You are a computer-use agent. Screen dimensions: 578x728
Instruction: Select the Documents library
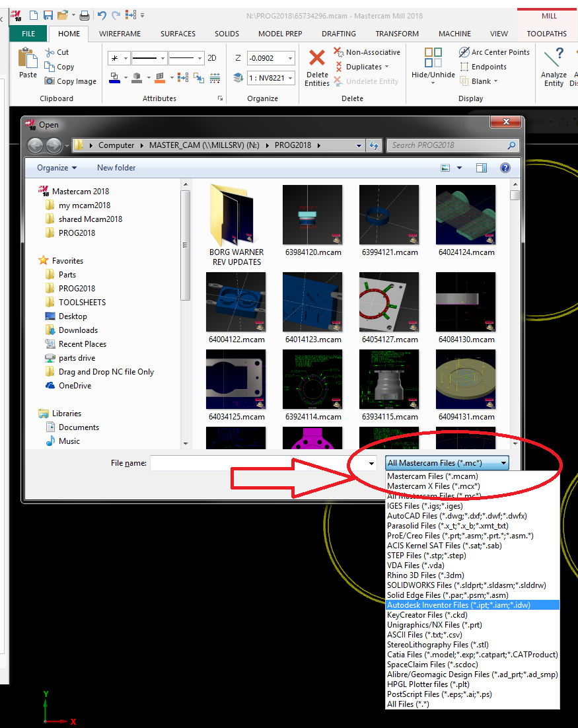click(79, 427)
